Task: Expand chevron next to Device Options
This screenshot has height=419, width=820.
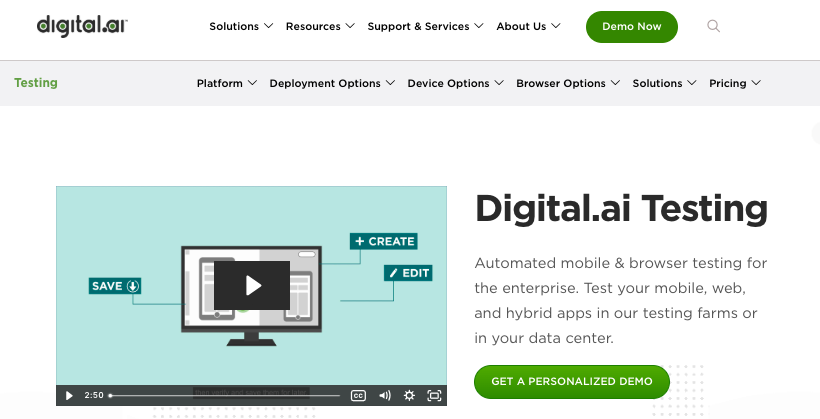Action: pos(499,83)
